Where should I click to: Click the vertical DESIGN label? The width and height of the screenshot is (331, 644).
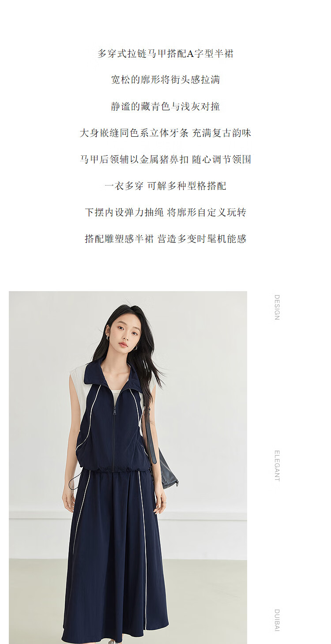277,307
